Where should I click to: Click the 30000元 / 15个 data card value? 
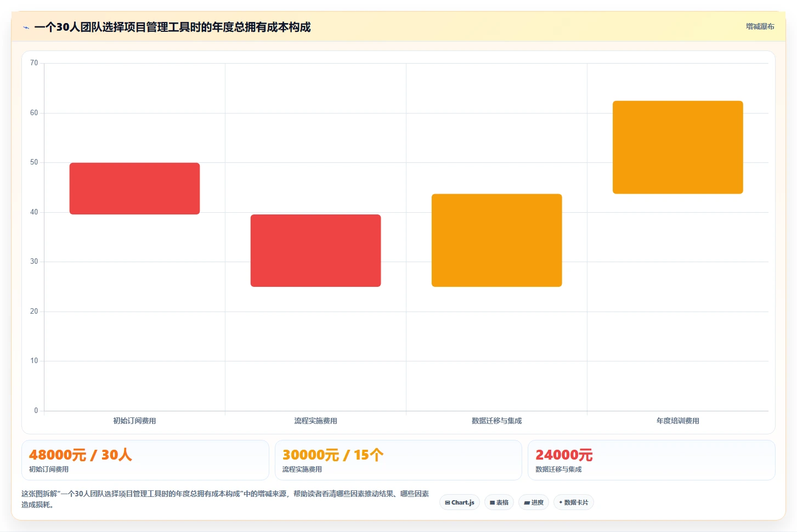pos(333,455)
